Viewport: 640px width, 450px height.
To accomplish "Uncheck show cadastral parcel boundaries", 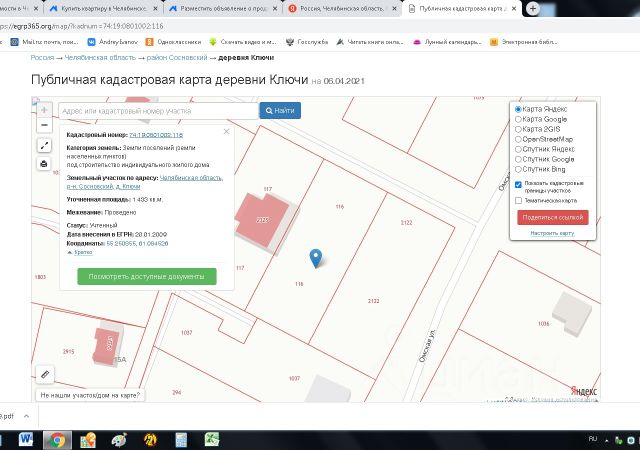I will tap(518, 185).
